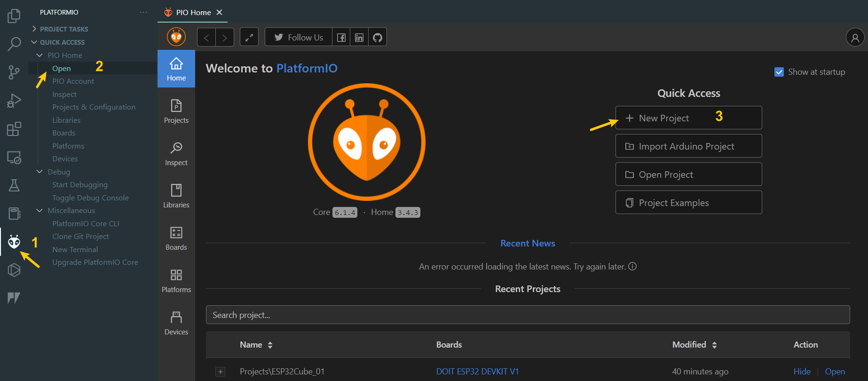Go back with the left arrow button
Screen dimensions: 868x381
[x=206, y=37]
